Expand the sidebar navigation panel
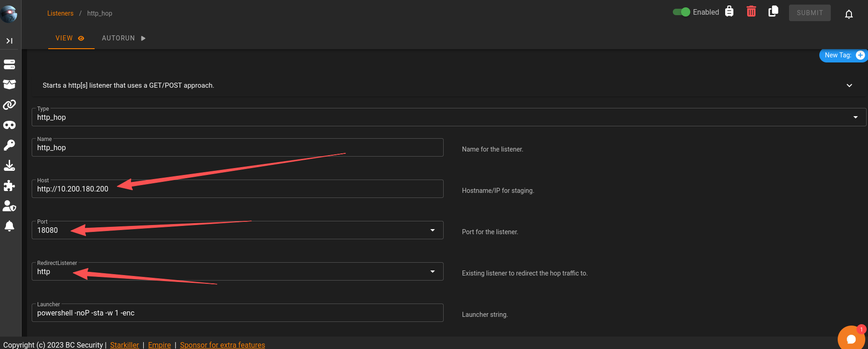 coord(9,41)
